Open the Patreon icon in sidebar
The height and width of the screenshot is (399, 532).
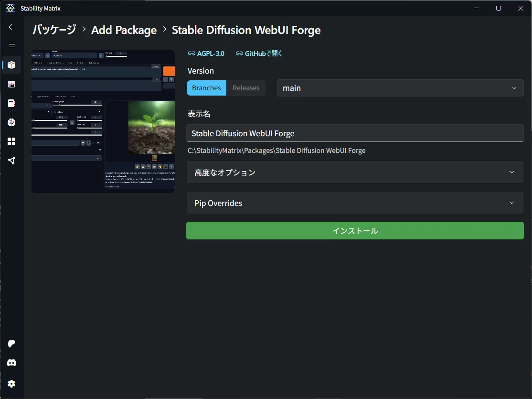(11, 344)
